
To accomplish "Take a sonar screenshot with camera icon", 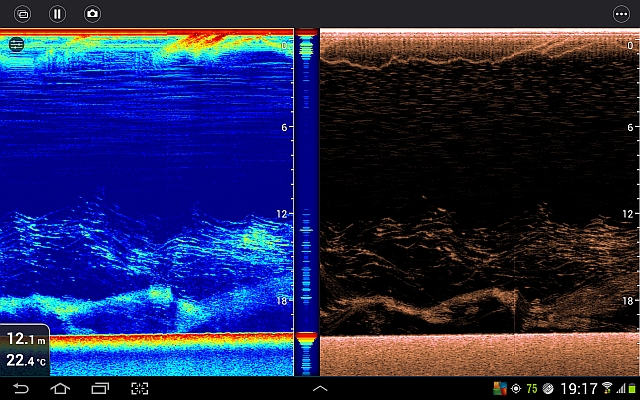I will coord(92,14).
